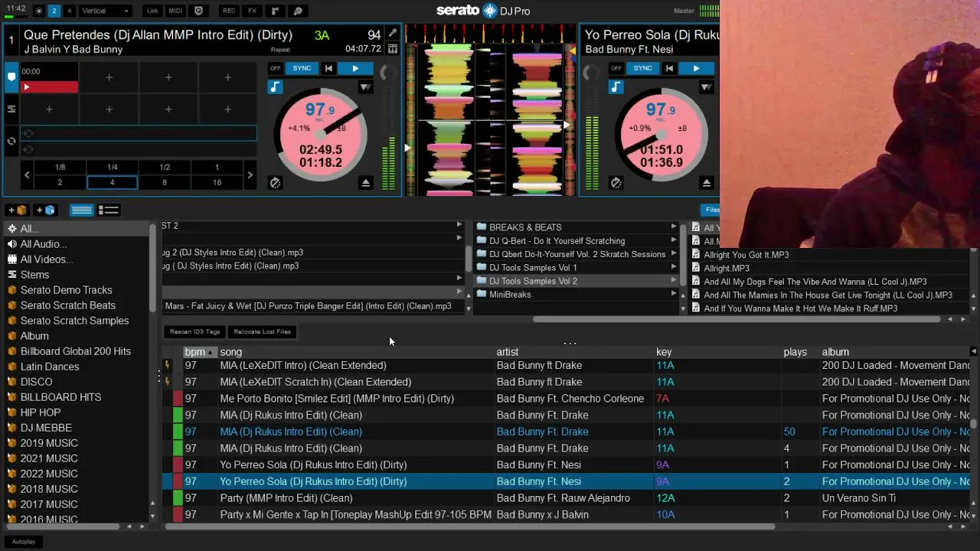980x551 pixels.
Task: Expand the MiniBreaks folder arrow
Action: pyautogui.click(x=674, y=295)
